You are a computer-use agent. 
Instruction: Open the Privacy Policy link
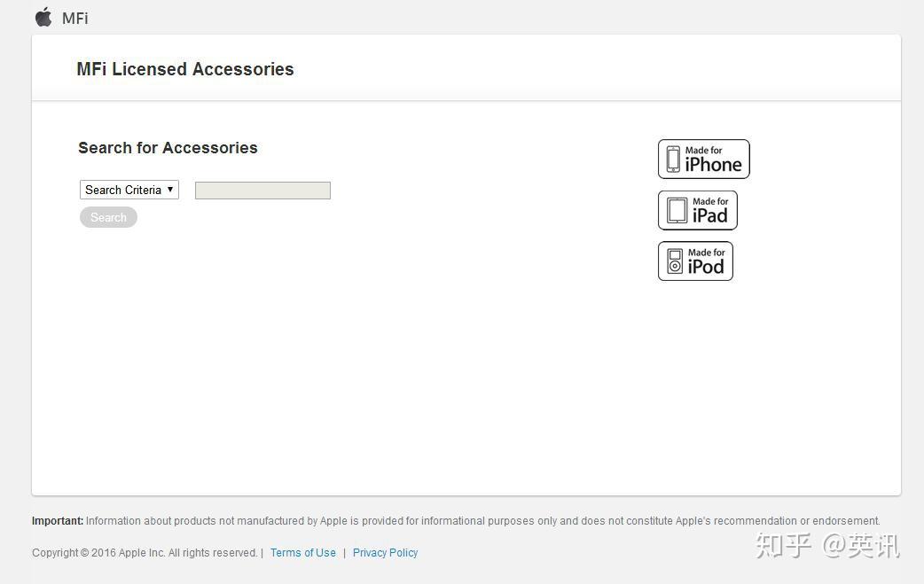[385, 552]
